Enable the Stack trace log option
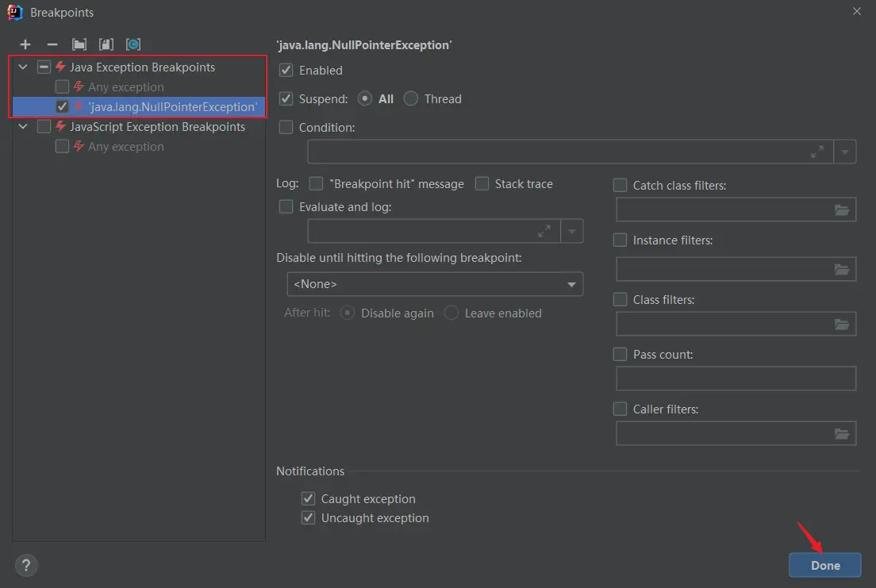Viewport: 876px width, 588px height. 482,184
